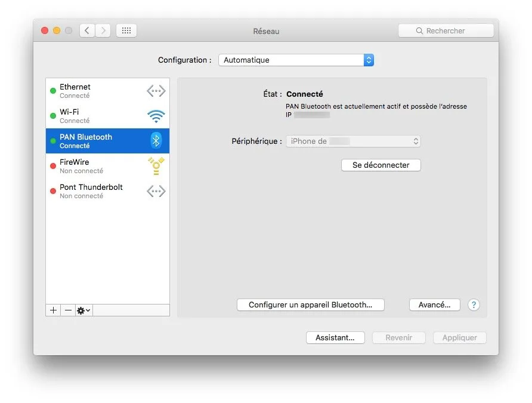The image size is (532, 403).
Task: Open Configurer un appareil Bluetooth
Action: tap(310, 304)
